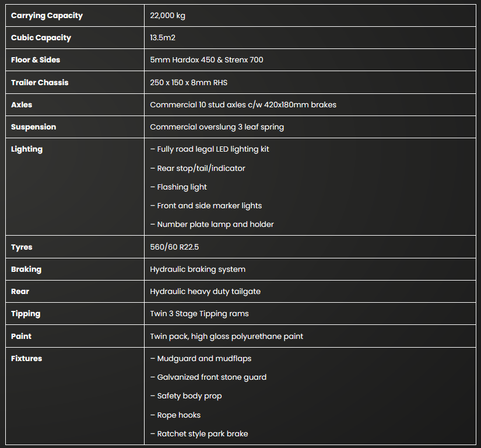Click the Hardox 450 & Strenx 700 text
Screen dimensions: 481x448
point(206,60)
